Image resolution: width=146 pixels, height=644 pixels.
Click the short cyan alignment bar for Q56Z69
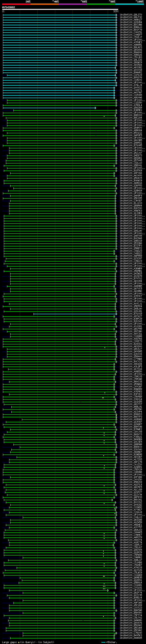pyautogui.click(x=50, y=108)
